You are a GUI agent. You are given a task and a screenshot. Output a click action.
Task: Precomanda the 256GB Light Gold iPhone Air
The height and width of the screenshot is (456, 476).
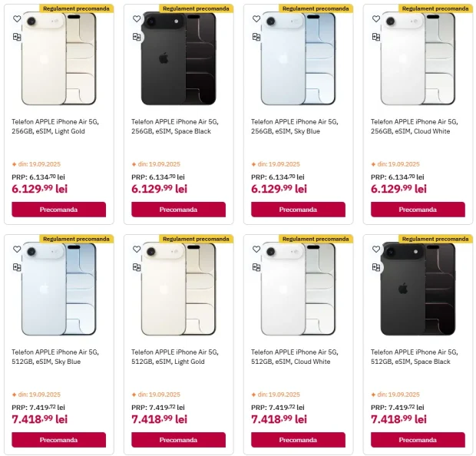click(59, 210)
